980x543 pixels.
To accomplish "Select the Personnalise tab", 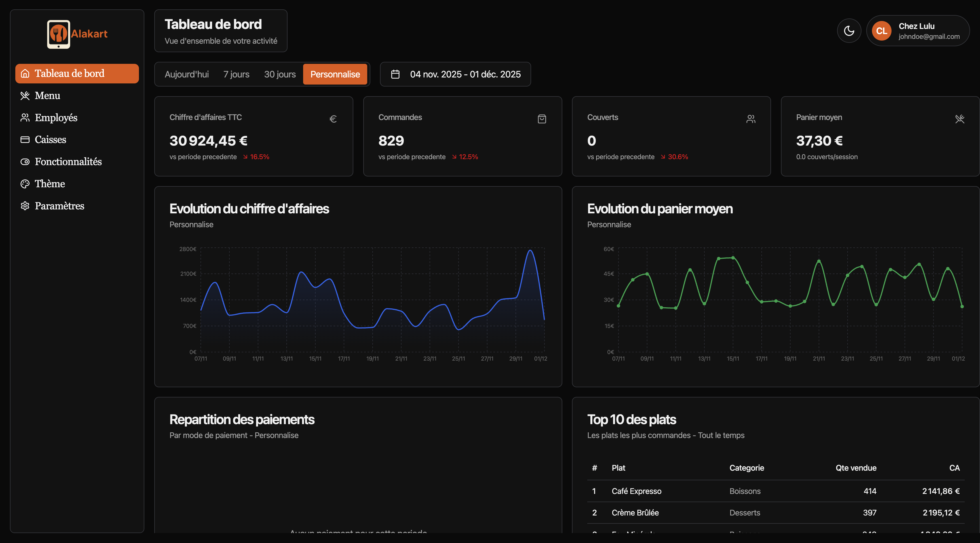I will tap(335, 74).
